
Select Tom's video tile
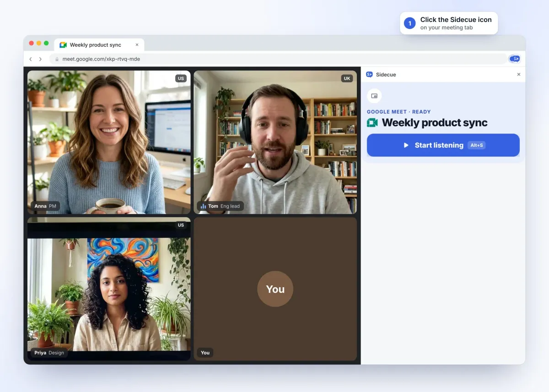pyautogui.click(x=275, y=142)
